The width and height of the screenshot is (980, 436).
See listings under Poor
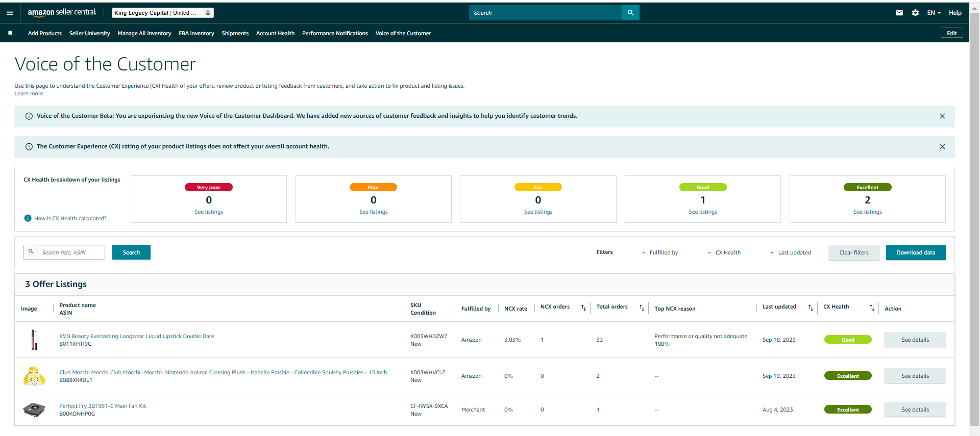[x=374, y=212]
